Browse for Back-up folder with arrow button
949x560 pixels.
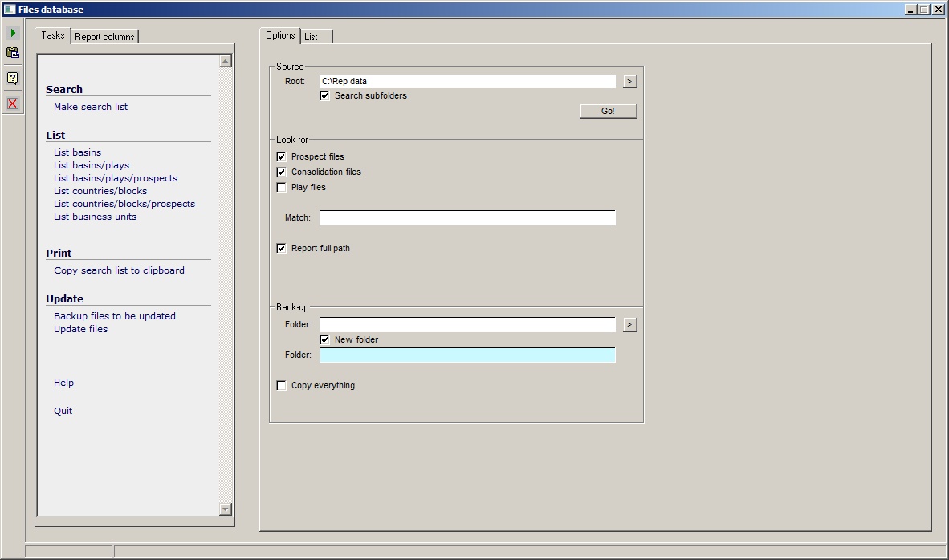(629, 324)
